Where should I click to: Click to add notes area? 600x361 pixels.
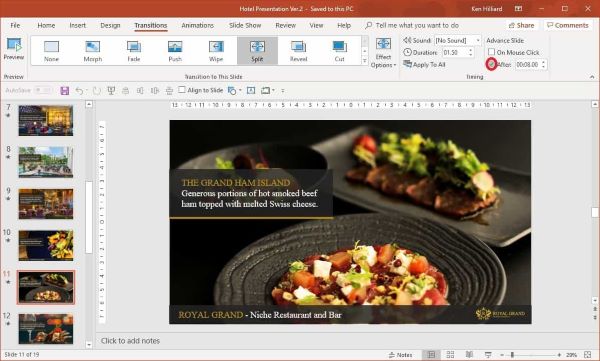[130, 341]
